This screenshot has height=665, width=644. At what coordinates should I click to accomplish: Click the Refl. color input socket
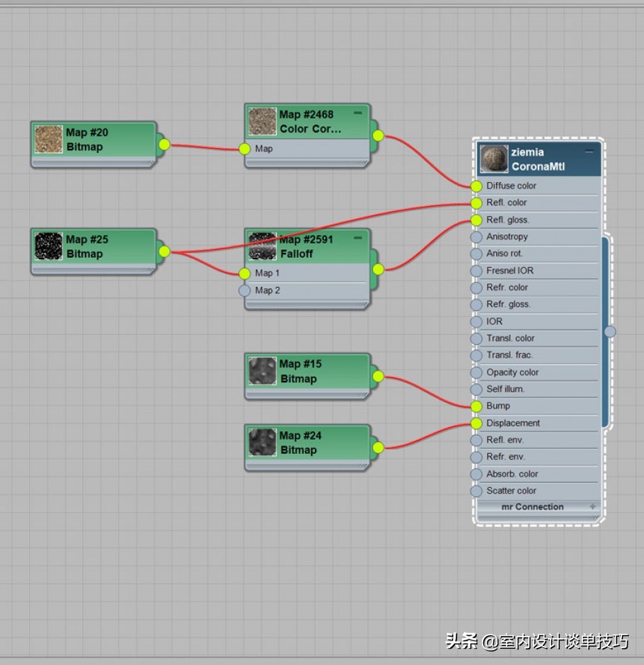click(476, 203)
